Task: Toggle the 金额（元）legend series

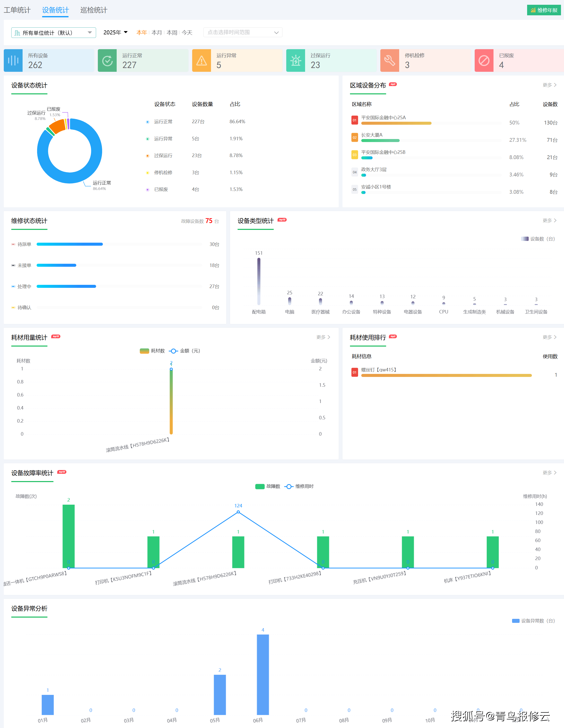Action: click(x=184, y=351)
